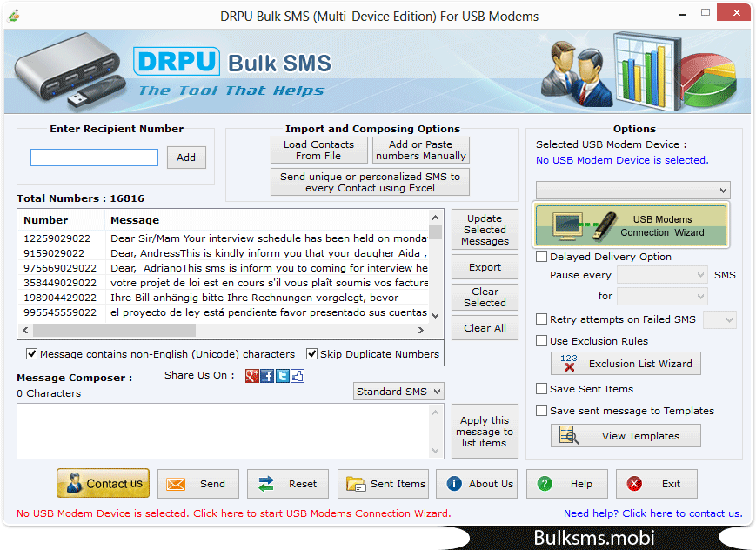Click the Twitter share icon
The width and height of the screenshot is (756, 550).
282,376
